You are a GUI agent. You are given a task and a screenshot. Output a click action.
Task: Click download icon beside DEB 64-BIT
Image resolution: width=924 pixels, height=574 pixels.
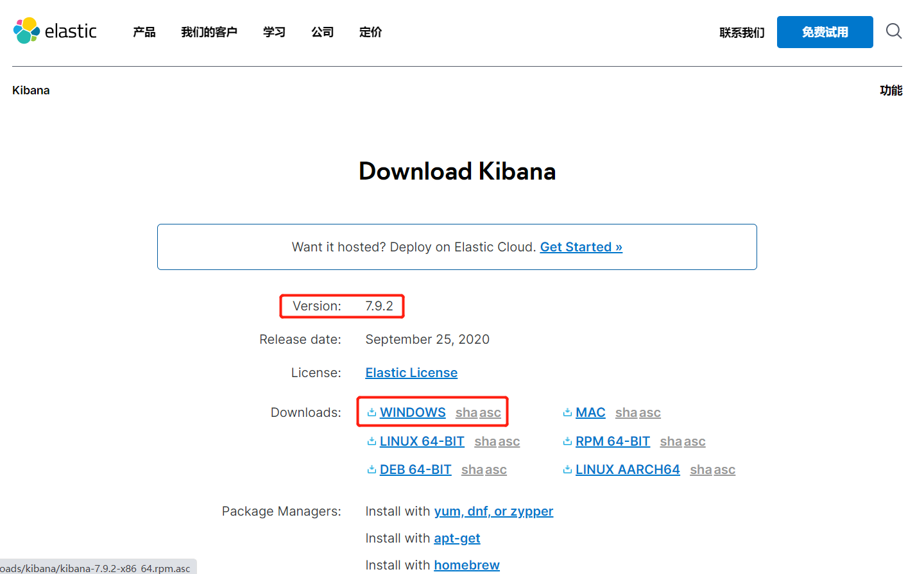point(372,469)
